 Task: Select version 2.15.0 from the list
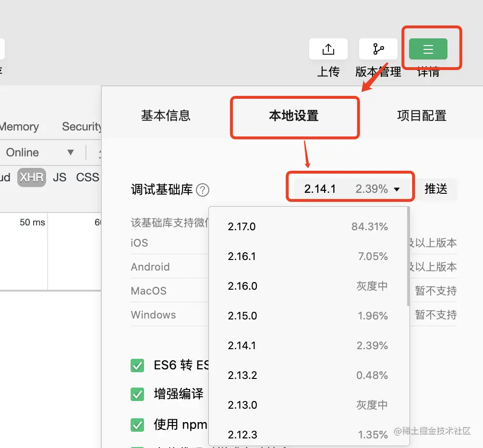[308, 316]
